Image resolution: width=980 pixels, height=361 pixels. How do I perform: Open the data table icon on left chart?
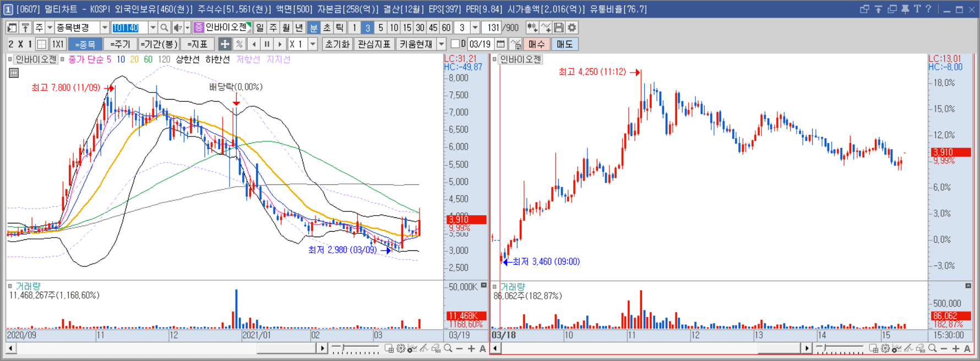coord(14,73)
